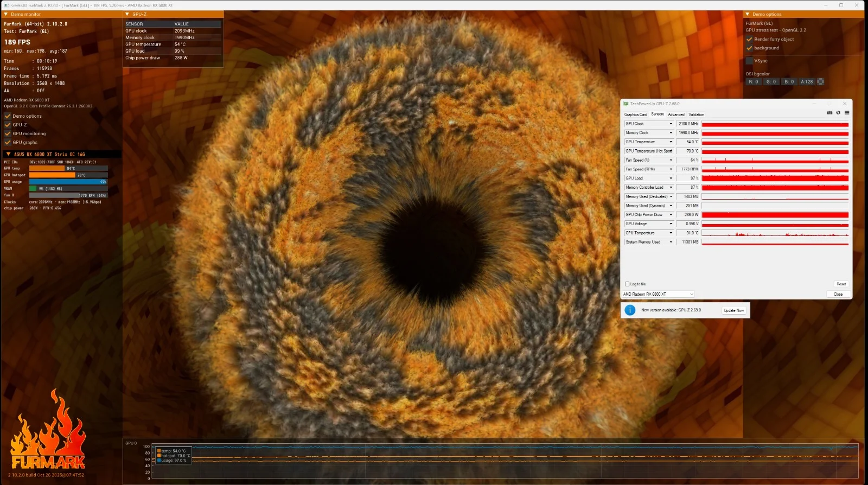Screen dimensions: 868x485
Task: Click the blue info icon in update notification
Action: [x=630, y=310]
